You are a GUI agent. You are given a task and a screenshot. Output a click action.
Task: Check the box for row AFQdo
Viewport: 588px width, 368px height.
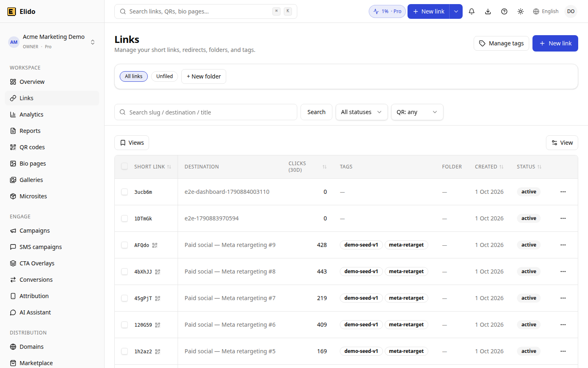[125, 245]
